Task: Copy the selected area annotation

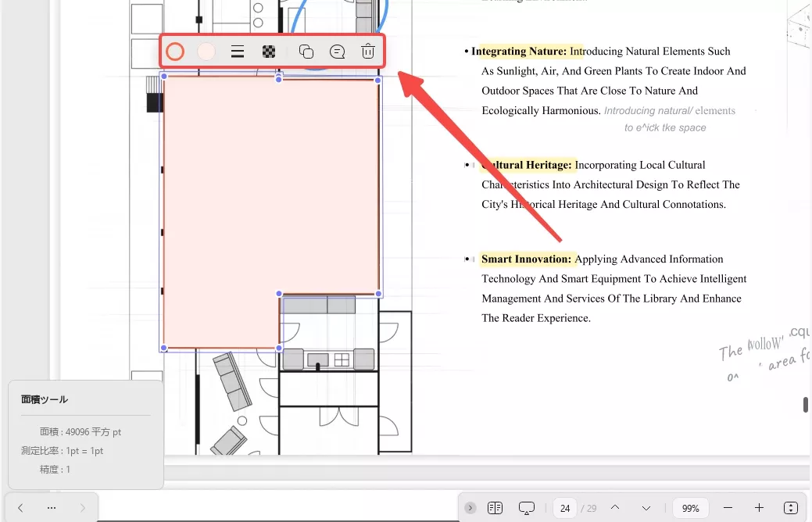Action: pos(306,52)
